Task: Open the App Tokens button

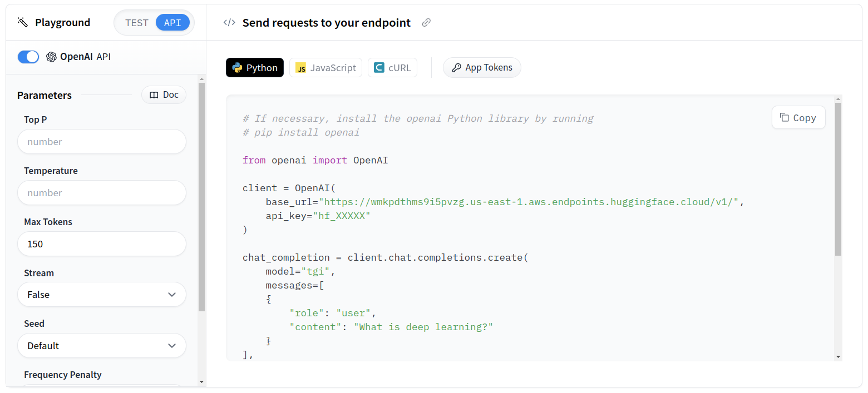Action: pos(482,68)
